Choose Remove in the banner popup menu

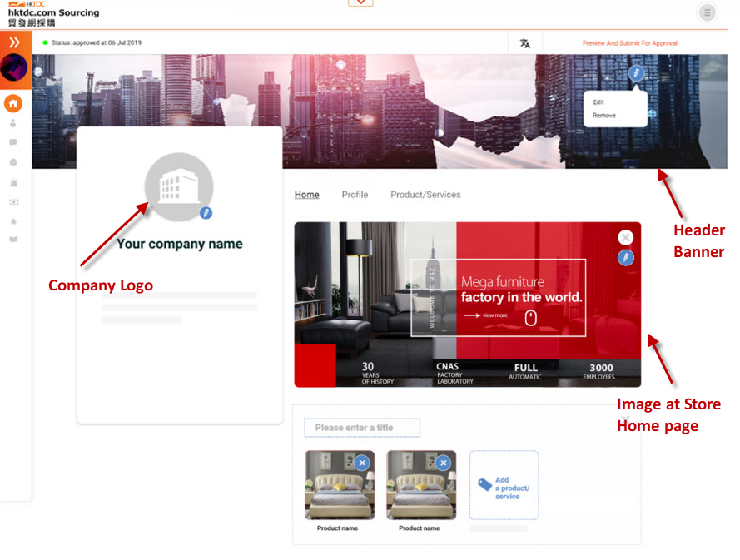[604, 116]
